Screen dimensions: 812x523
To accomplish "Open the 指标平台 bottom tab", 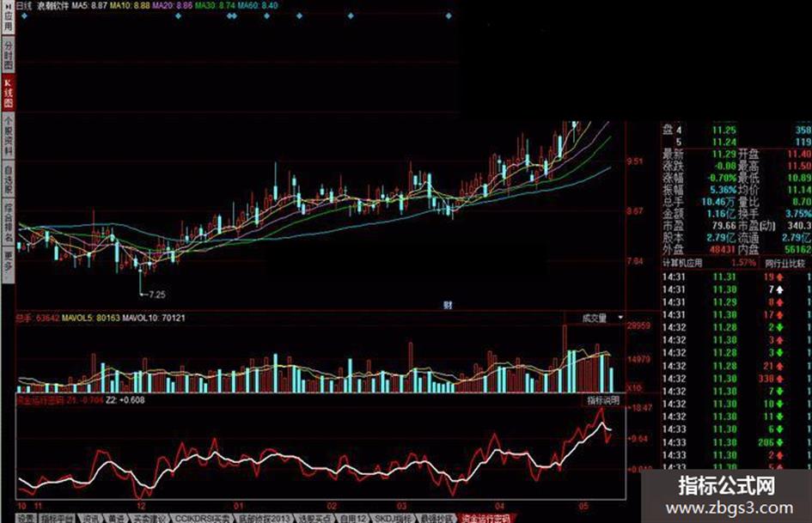I will (58, 519).
